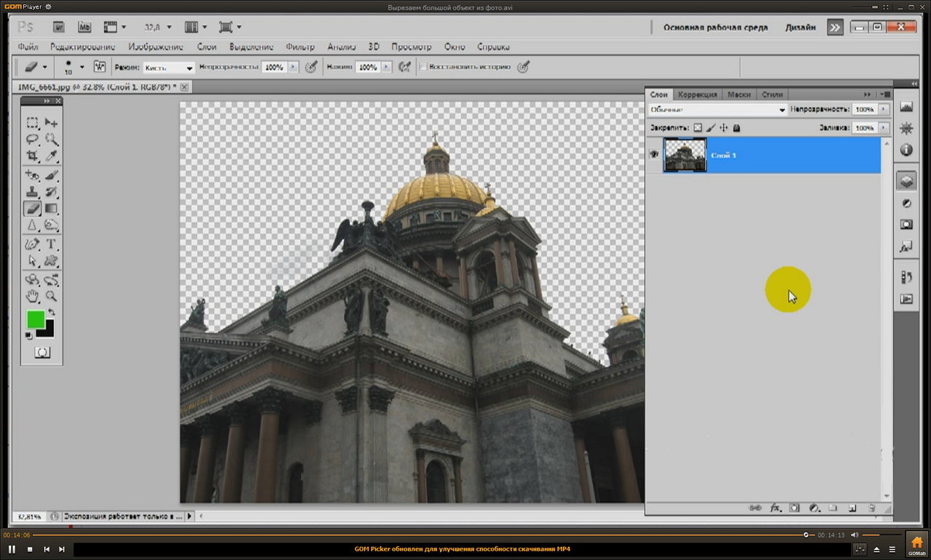Open the Режим eraser mode dropdown

[x=169, y=67]
